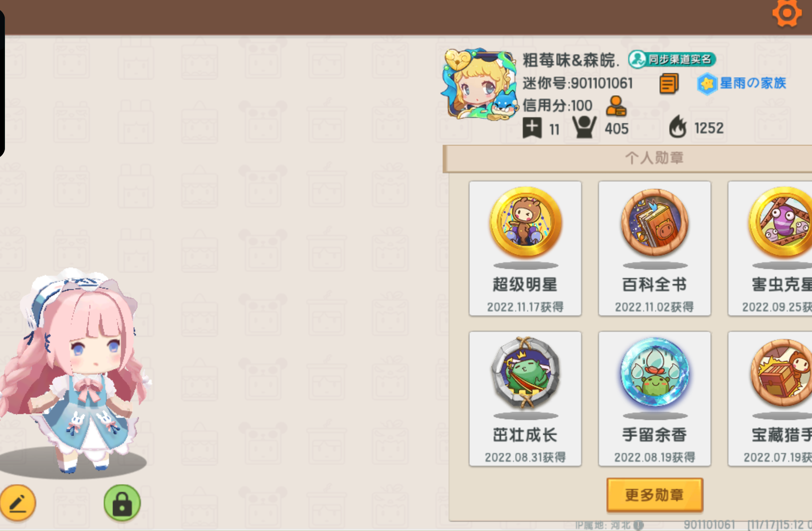This screenshot has width=812, height=531.
Task: Open the 害虫克星 medal card
Action: click(x=770, y=248)
